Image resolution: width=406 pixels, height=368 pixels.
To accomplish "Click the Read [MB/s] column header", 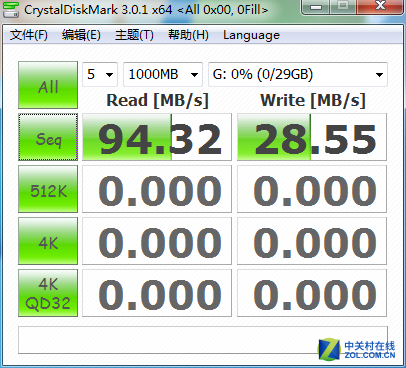I will coord(157,100).
